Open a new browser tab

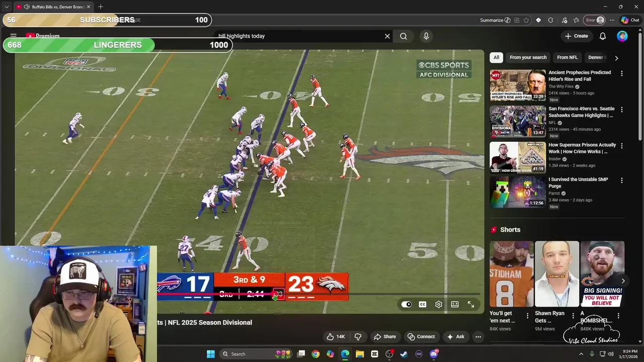coord(101,7)
